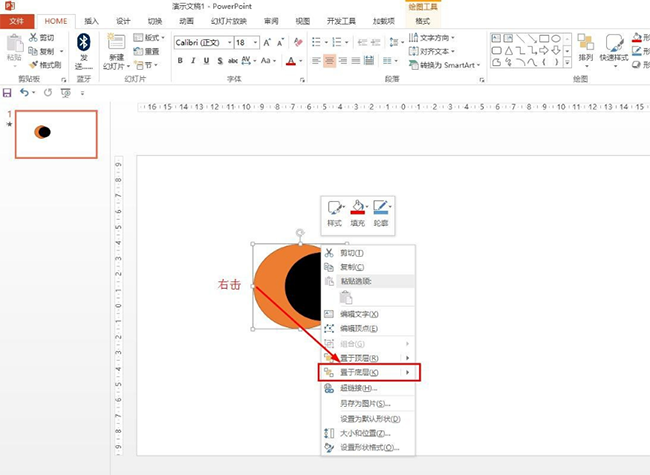Start slideshow from the quick access toolbar icon
Image resolution: width=650 pixels, height=475 pixels.
[x=65, y=93]
